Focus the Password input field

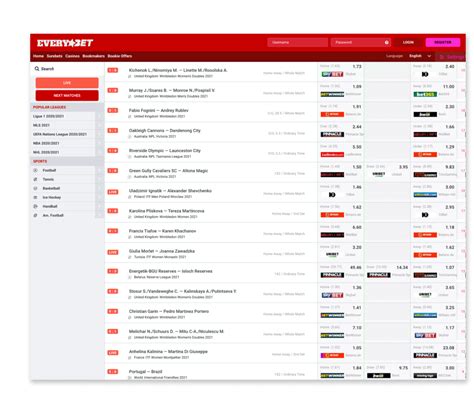click(361, 42)
